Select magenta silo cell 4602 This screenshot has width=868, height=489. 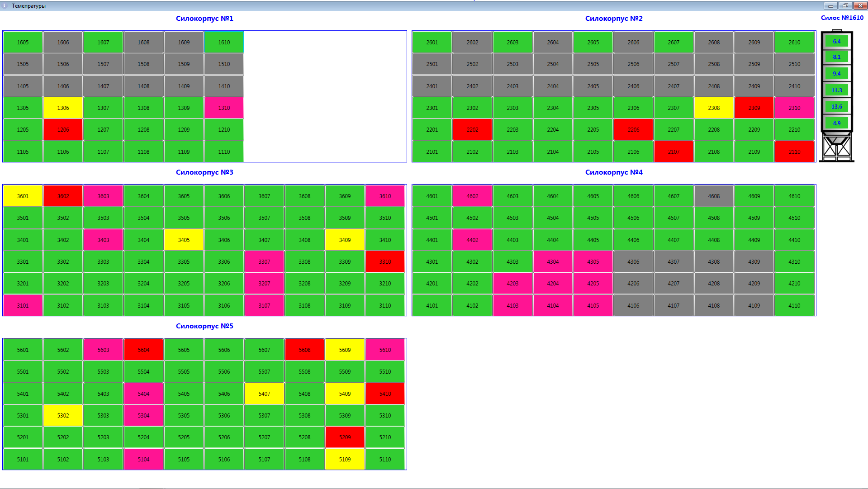pos(472,196)
